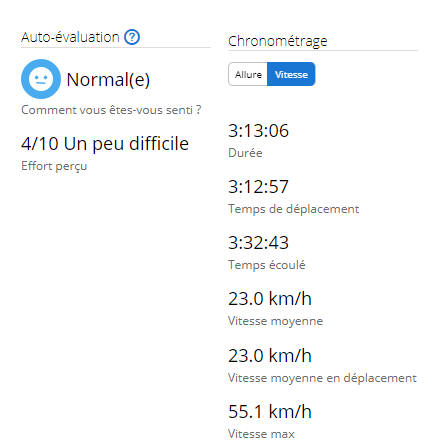Click 'Comment vous êtes-vous senti ?' text
The image size is (440, 445).
[x=111, y=110]
